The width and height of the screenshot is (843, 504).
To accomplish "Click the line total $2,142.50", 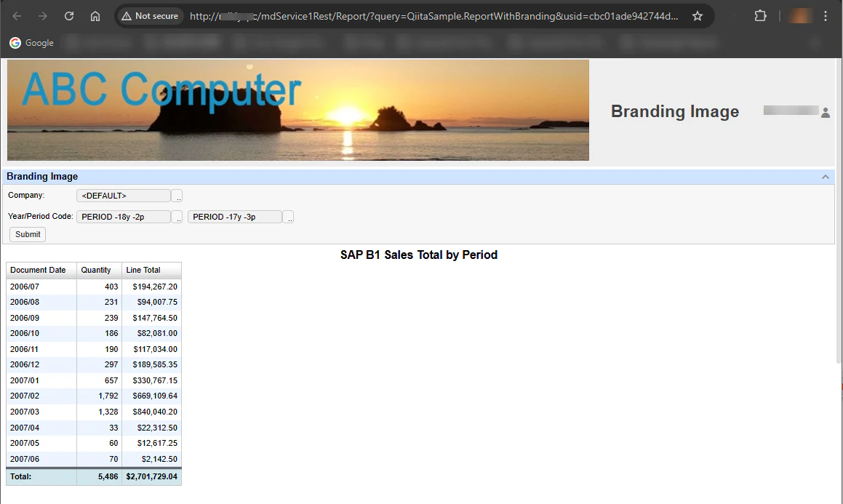I will (x=159, y=459).
